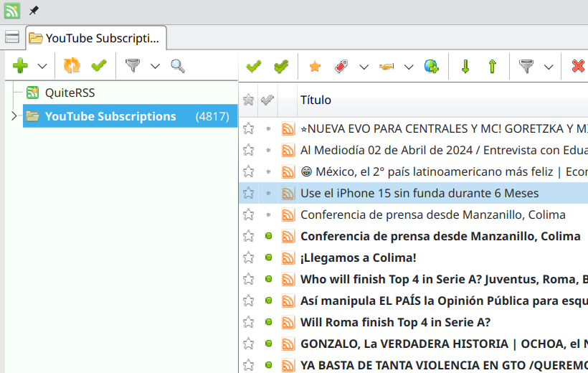The height and width of the screenshot is (373, 588).
Task: Click the red X Delete news icon
Action: click(x=579, y=67)
